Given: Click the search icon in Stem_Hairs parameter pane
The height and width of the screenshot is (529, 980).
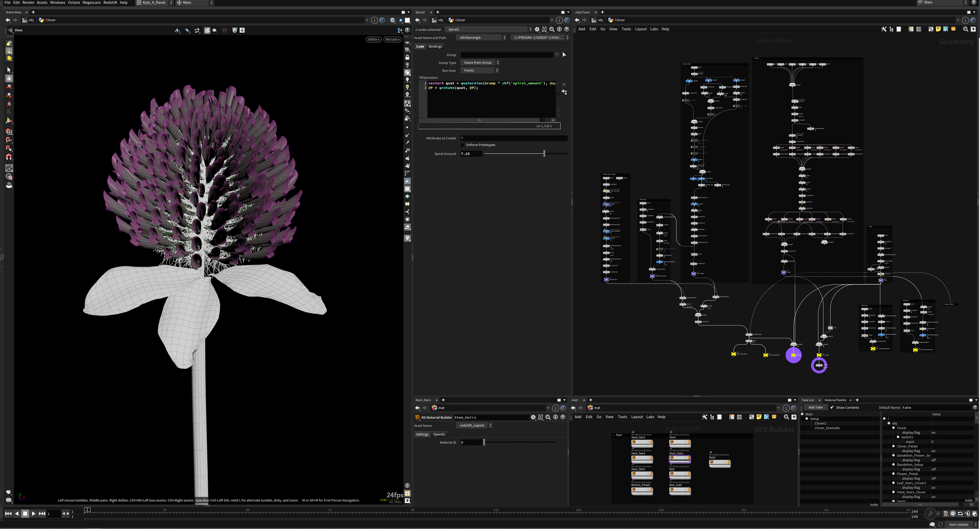Looking at the screenshot, I should pos(548,417).
